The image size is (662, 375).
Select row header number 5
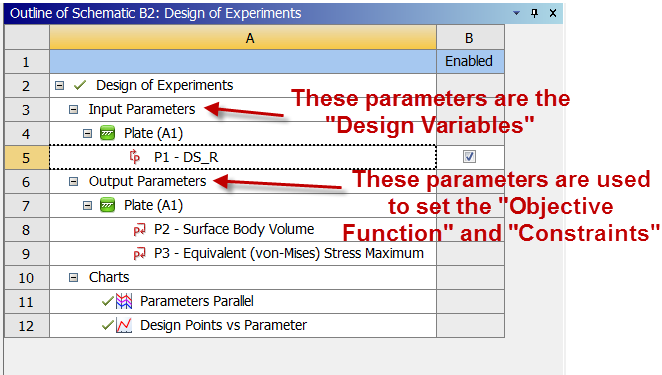click(27, 158)
